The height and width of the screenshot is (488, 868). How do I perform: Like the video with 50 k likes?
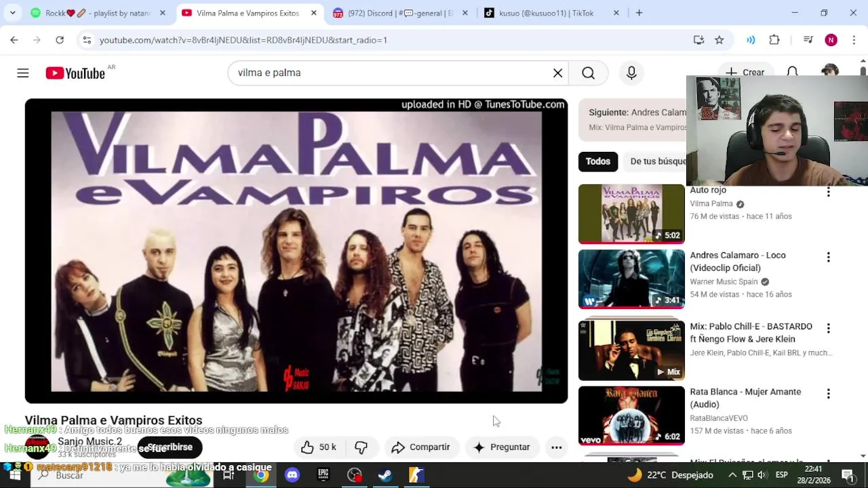coord(319,447)
